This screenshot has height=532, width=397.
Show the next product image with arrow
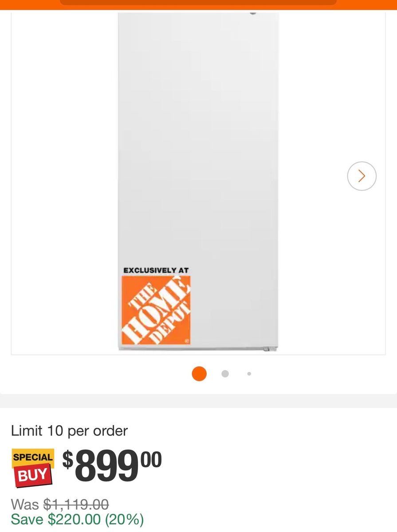pyautogui.click(x=362, y=176)
